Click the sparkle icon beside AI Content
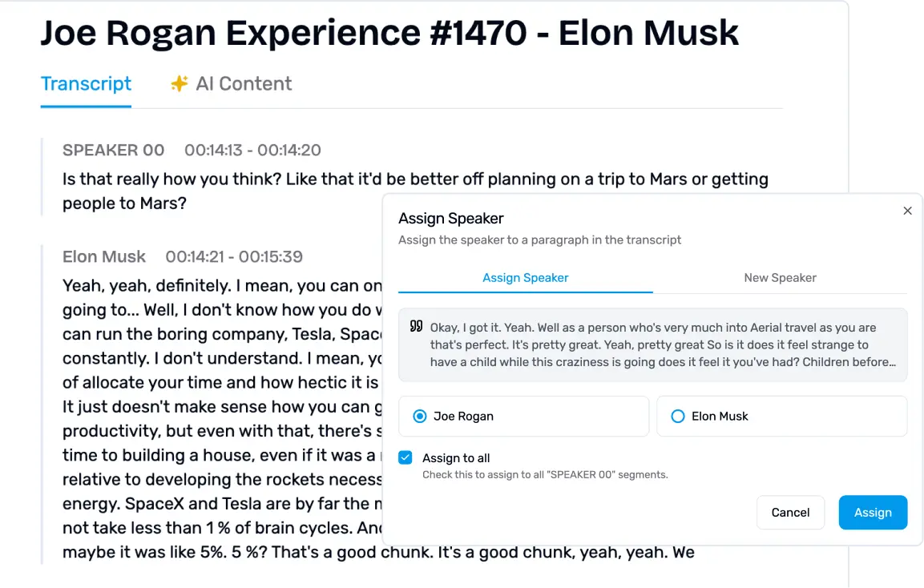 coord(180,83)
